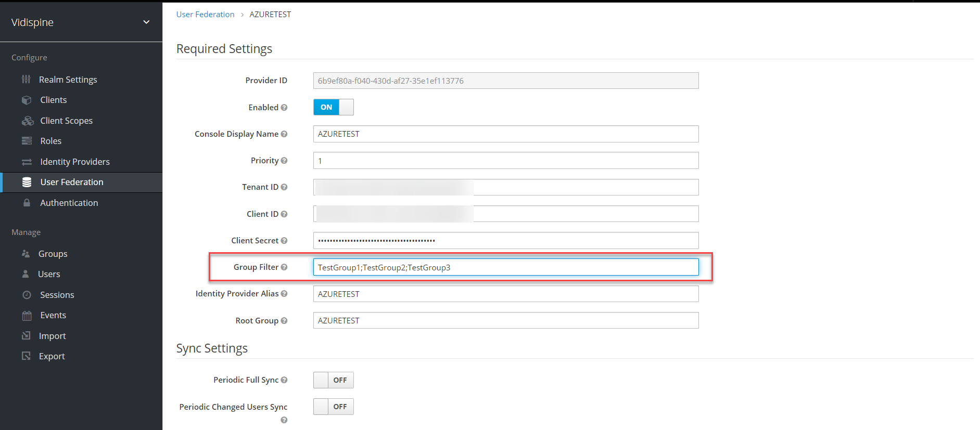Turn on Periodic Changed Users Sync
This screenshot has height=430, width=980.
click(x=333, y=407)
